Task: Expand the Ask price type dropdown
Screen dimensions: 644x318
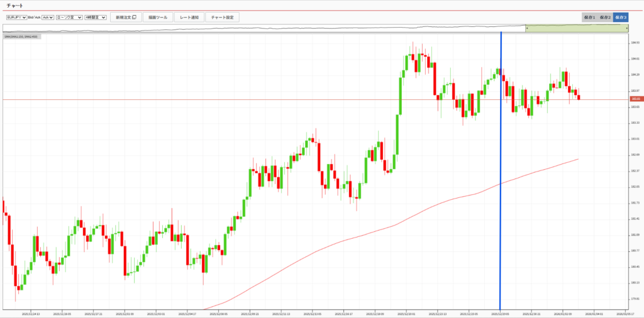Action: pyautogui.click(x=47, y=18)
